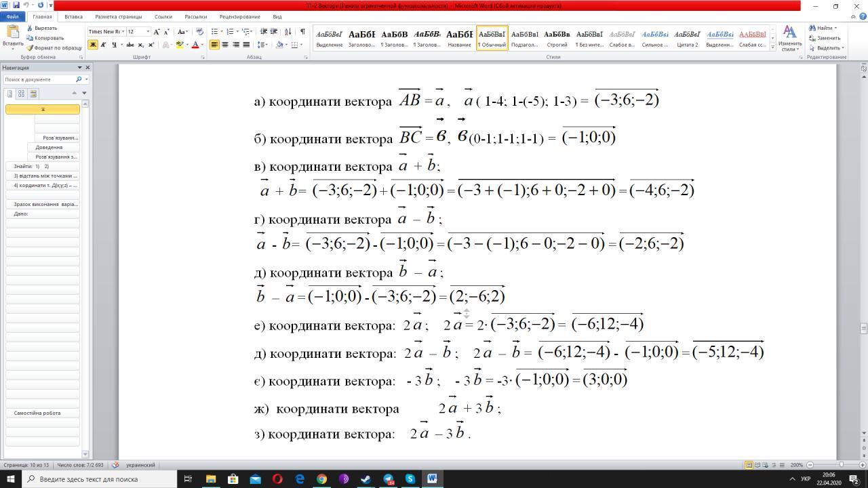This screenshot has height=488, width=868.
Task: Open the Рецензирование ribbon tab
Action: coord(239,16)
